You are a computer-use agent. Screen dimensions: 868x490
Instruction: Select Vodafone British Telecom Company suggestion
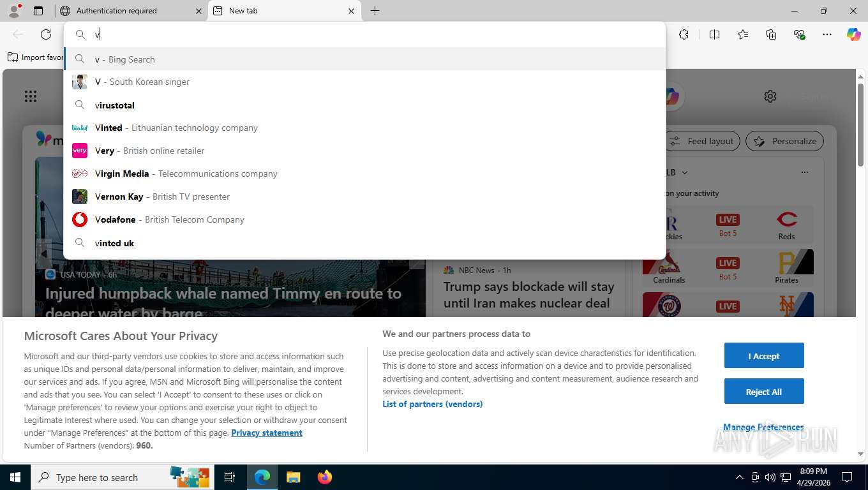point(364,219)
